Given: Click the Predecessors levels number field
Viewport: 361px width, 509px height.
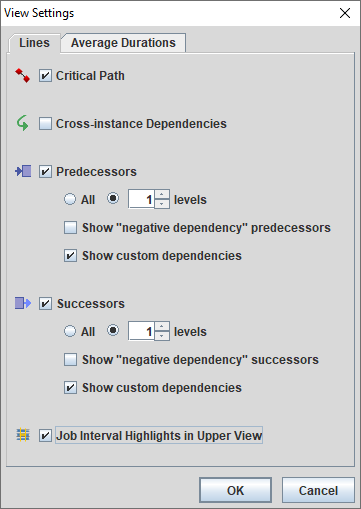Looking at the screenshot, I should [x=141, y=199].
